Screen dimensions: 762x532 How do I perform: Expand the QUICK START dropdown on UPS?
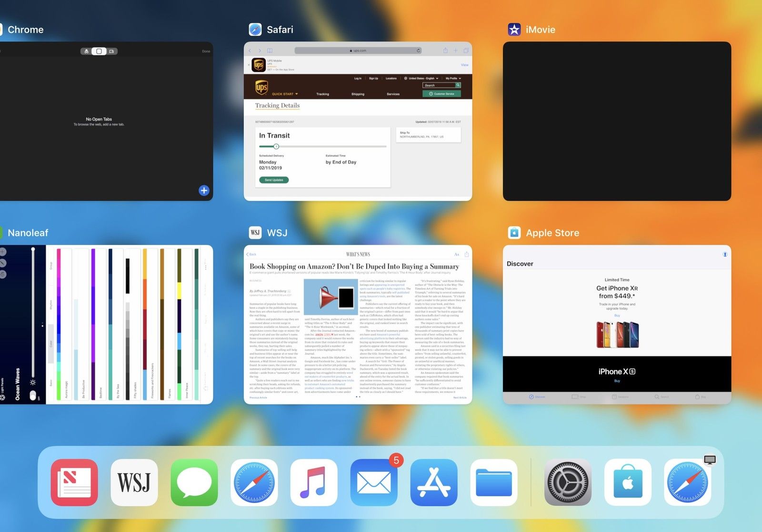coord(285,94)
